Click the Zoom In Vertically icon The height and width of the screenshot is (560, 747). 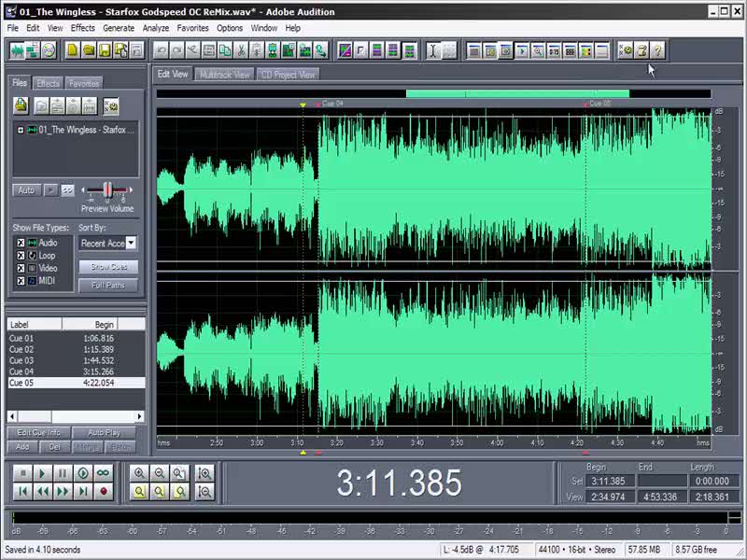point(204,473)
